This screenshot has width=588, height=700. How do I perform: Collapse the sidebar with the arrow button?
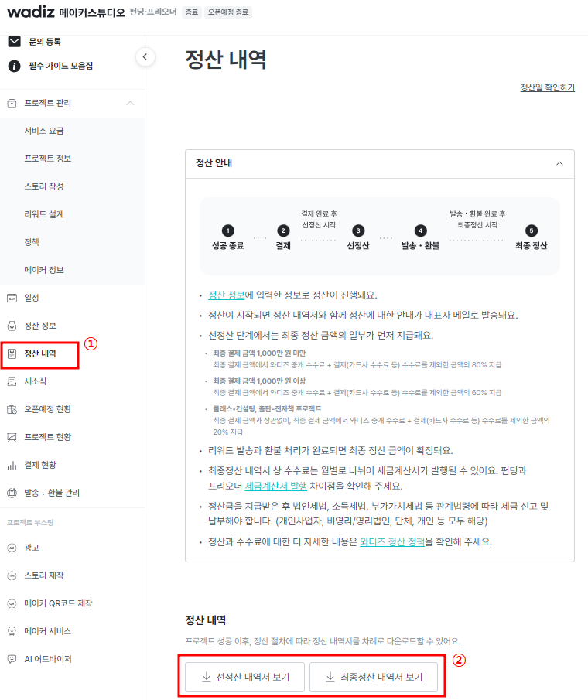145,56
